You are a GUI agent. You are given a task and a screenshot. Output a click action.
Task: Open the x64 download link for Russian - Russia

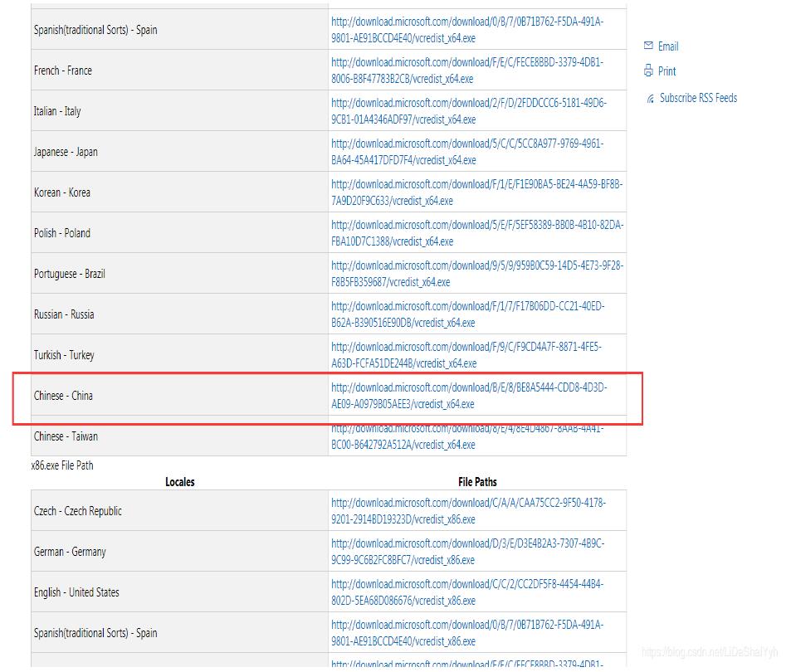pos(467,314)
